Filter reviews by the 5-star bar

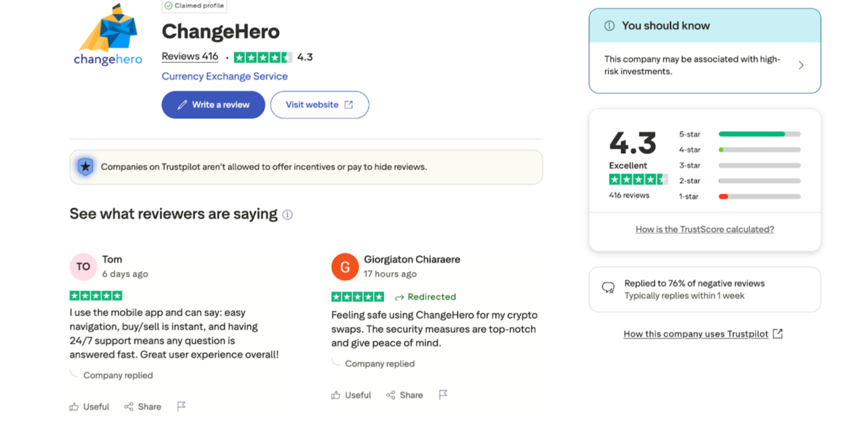(x=759, y=134)
